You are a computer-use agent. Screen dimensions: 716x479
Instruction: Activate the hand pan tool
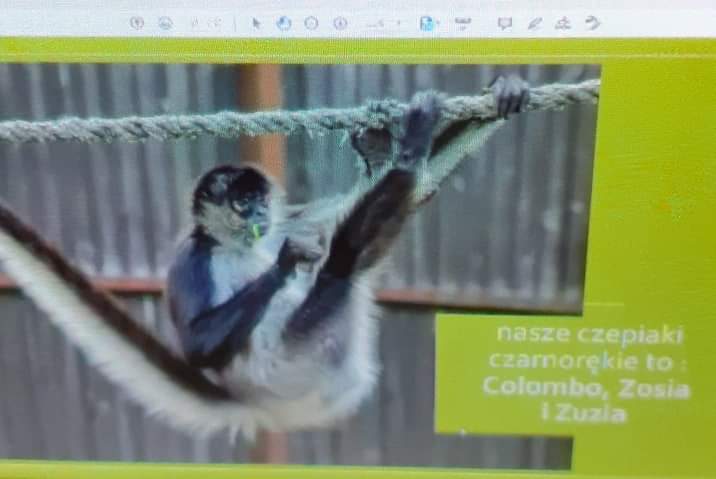pyautogui.click(x=284, y=23)
